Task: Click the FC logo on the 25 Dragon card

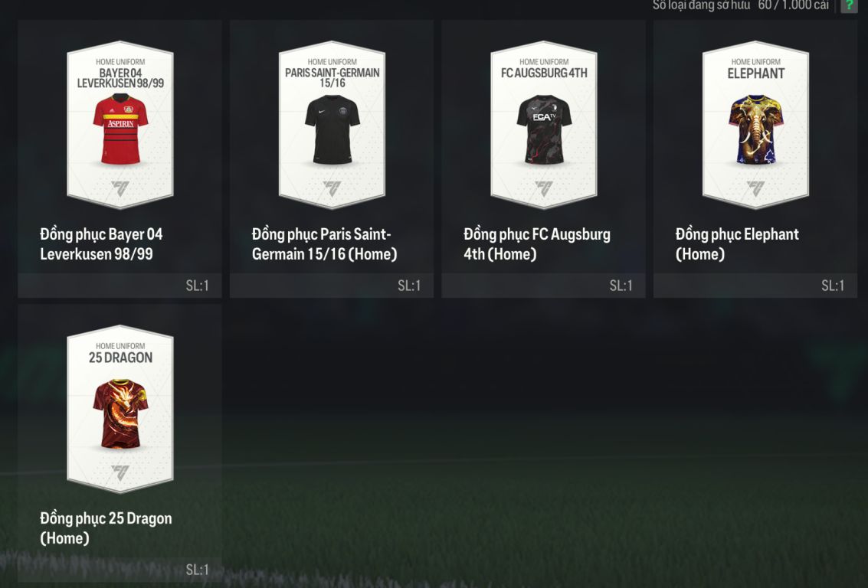Action: (x=120, y=473)
